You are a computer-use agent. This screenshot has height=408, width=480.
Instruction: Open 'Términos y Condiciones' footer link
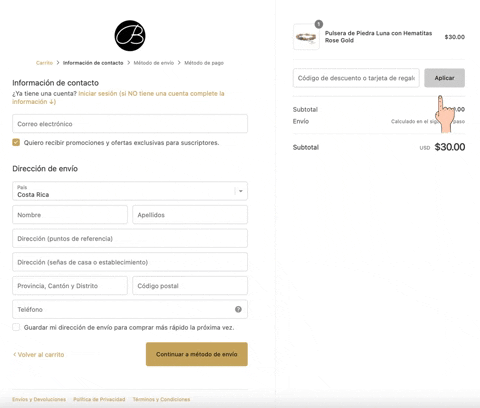161,399
